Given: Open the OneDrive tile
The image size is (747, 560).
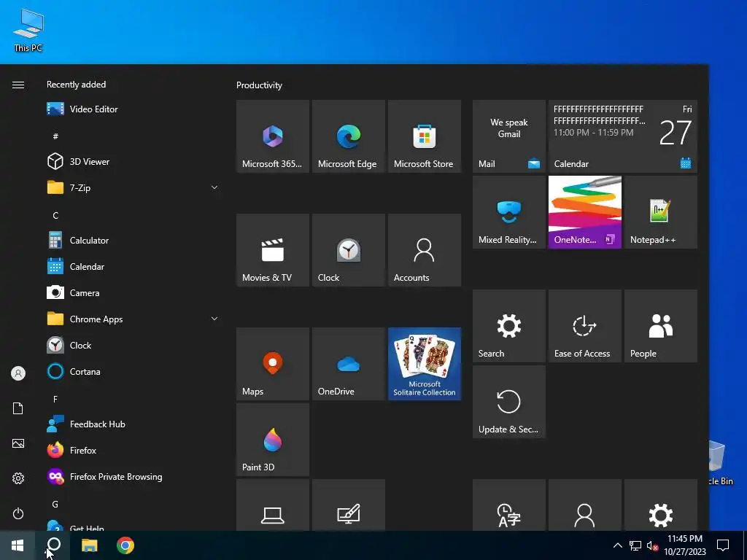Looking at the screenshot, I should [x=348, y=364].
